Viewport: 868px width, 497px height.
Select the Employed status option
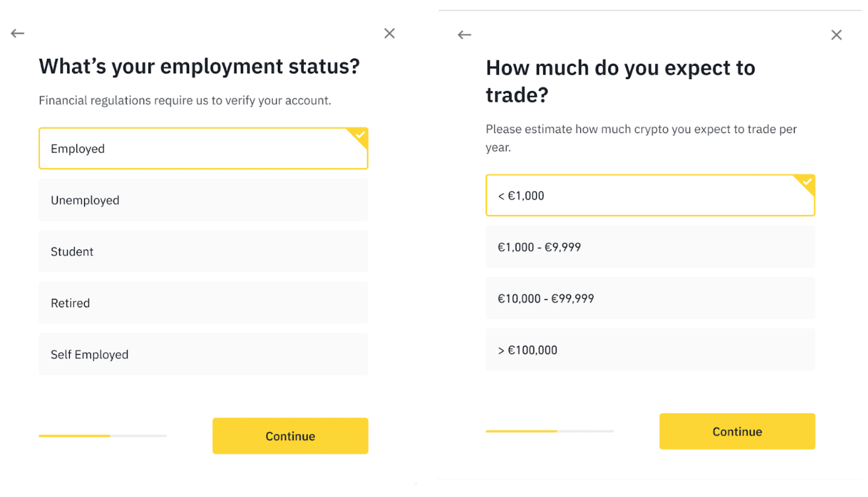(x=203, y=148)
